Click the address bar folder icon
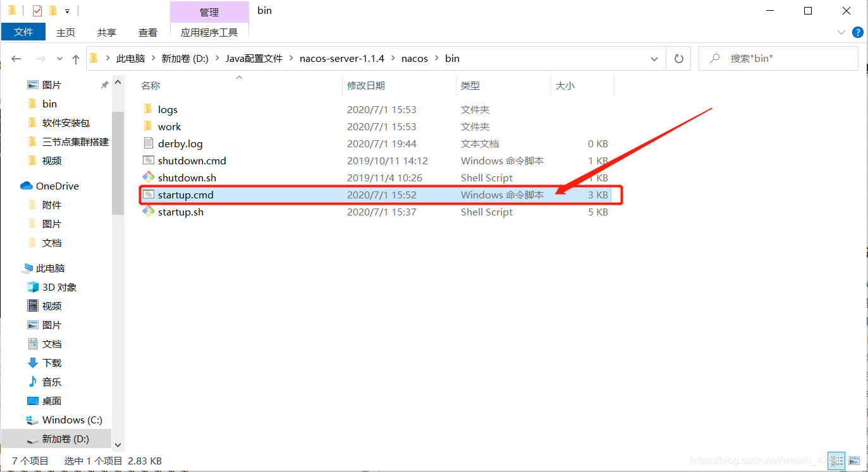 click(94, 59)
